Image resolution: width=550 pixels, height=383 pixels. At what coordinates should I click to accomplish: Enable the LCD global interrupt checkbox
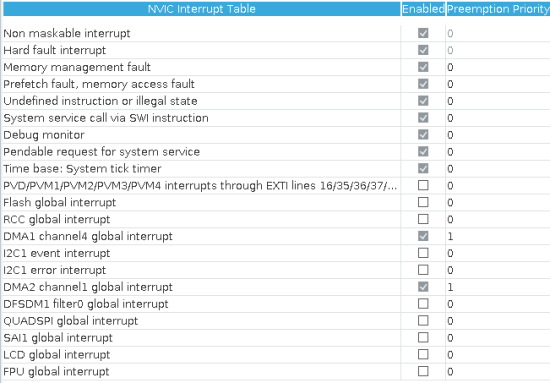click(423, 354)
